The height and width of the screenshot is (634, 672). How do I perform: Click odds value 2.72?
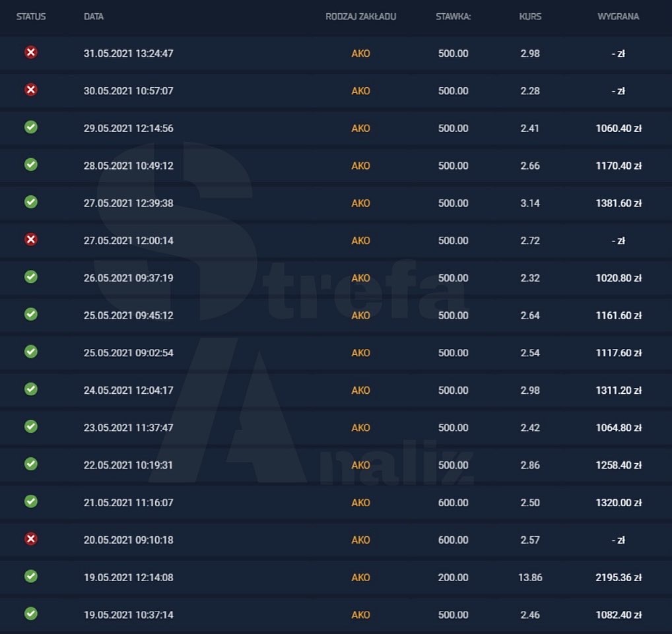pyautogui.click(x=530, y=240)
